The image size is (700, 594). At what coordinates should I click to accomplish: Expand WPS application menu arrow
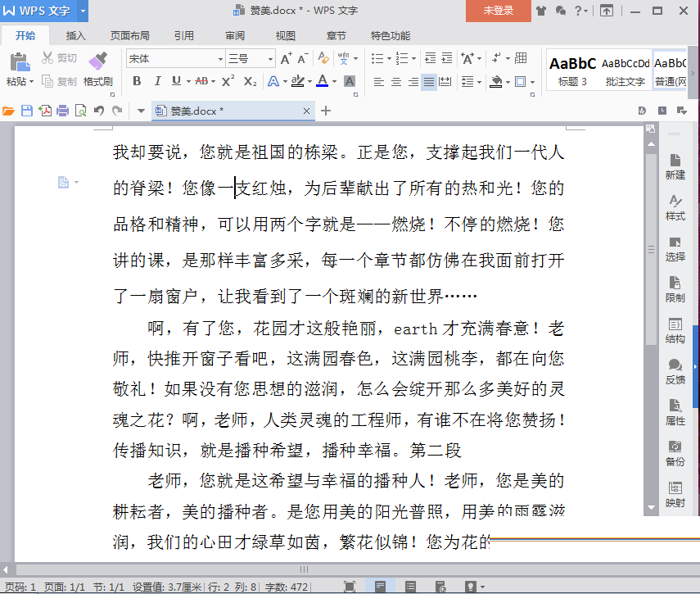coord(83,11)
